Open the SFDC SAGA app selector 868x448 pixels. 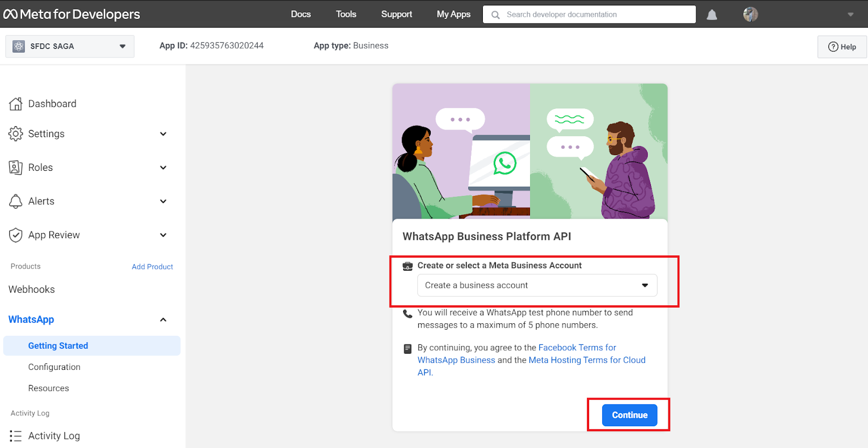70,46
